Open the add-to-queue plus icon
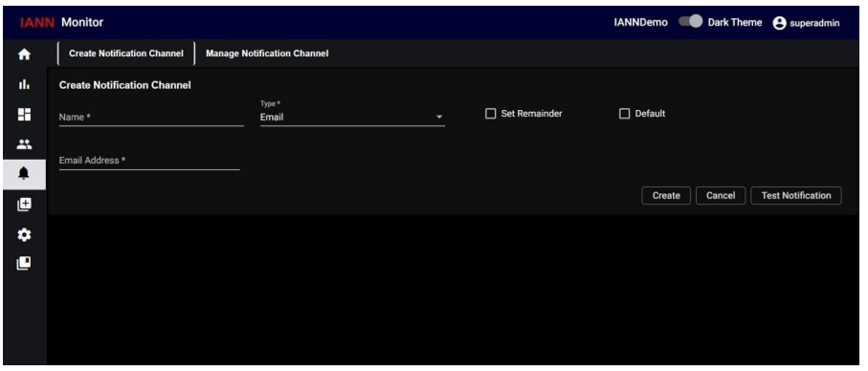 (24, 205)
